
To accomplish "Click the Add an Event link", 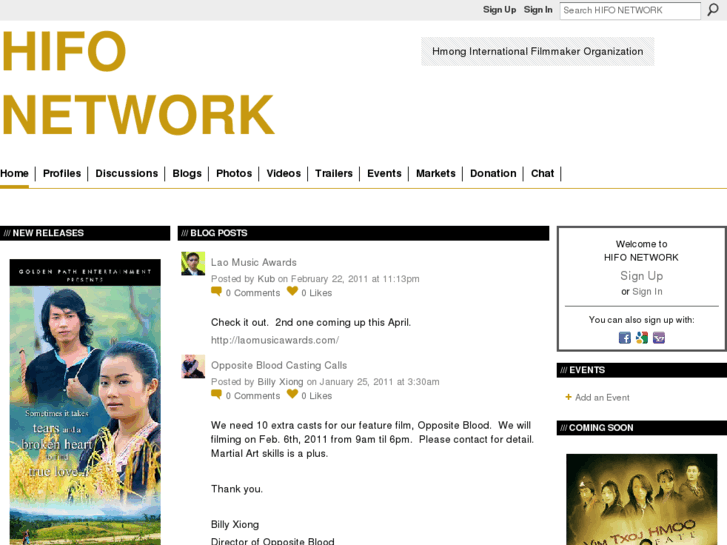I will coord(602,398).
